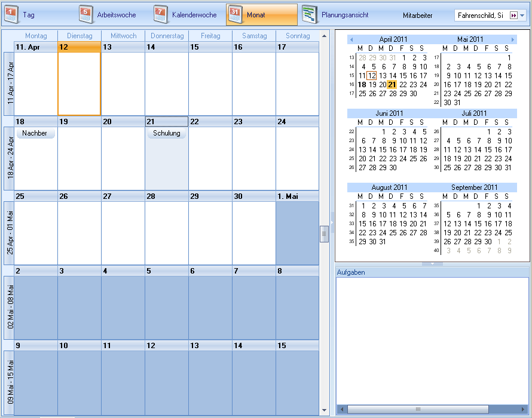Go to next month in mini calendar

coord(512,39)
